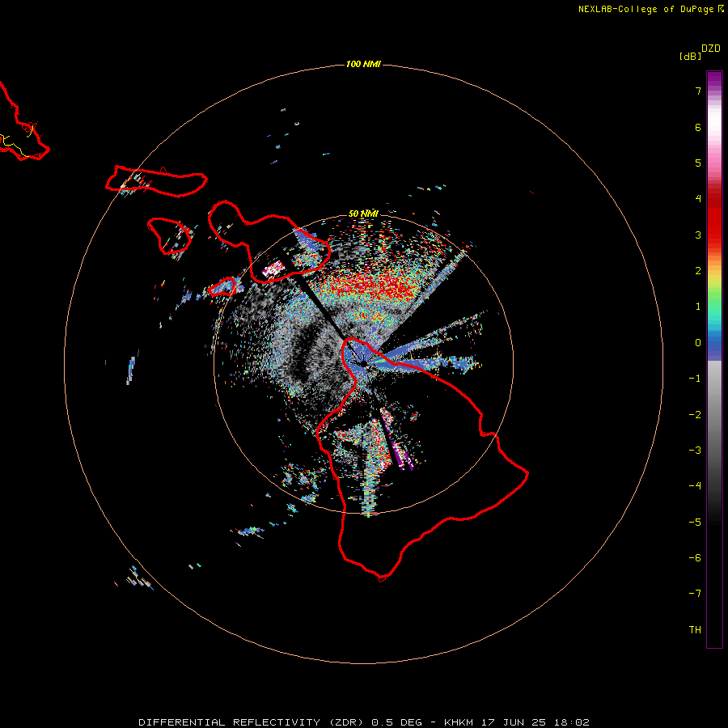
Task: Click the 1 value on the color scale
Action: pyautogui.click(x=698, y=307)
